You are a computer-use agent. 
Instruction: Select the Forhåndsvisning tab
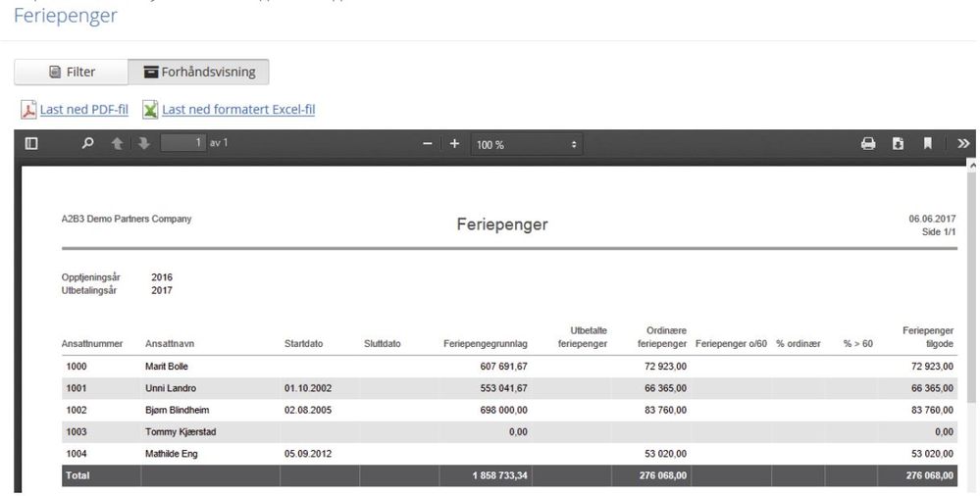[199, 72]
